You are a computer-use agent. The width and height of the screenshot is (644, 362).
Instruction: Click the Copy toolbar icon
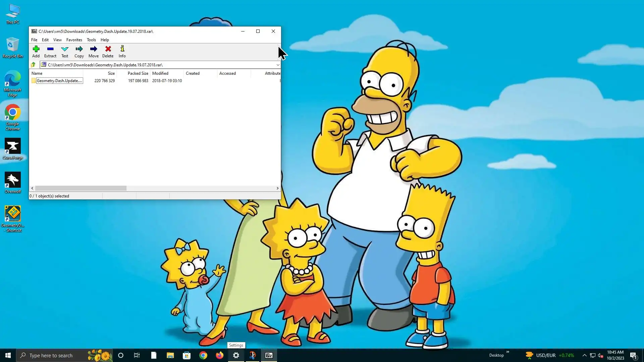point(79,52)
